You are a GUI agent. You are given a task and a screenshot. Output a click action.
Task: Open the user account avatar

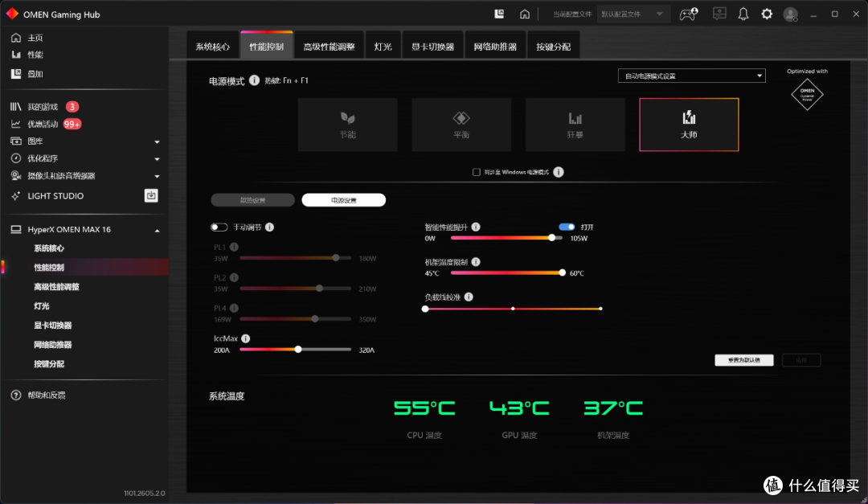pos(791,14)
